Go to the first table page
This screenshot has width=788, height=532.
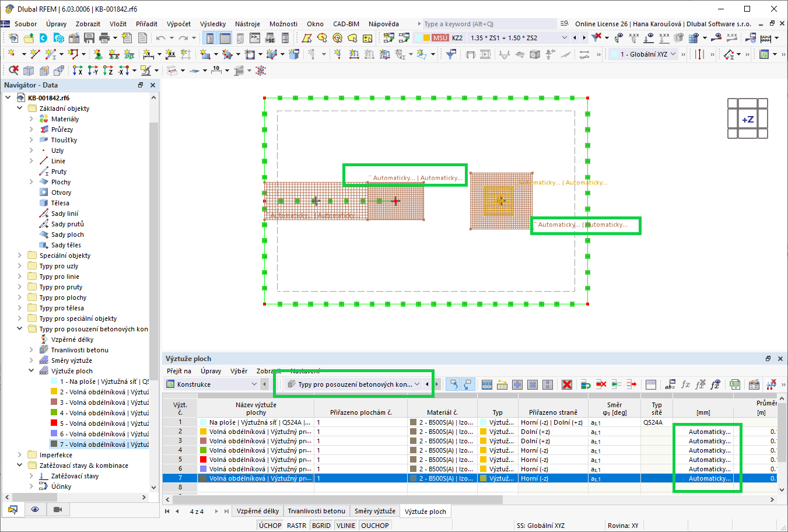pyautogui.click(x=167, y=512)
